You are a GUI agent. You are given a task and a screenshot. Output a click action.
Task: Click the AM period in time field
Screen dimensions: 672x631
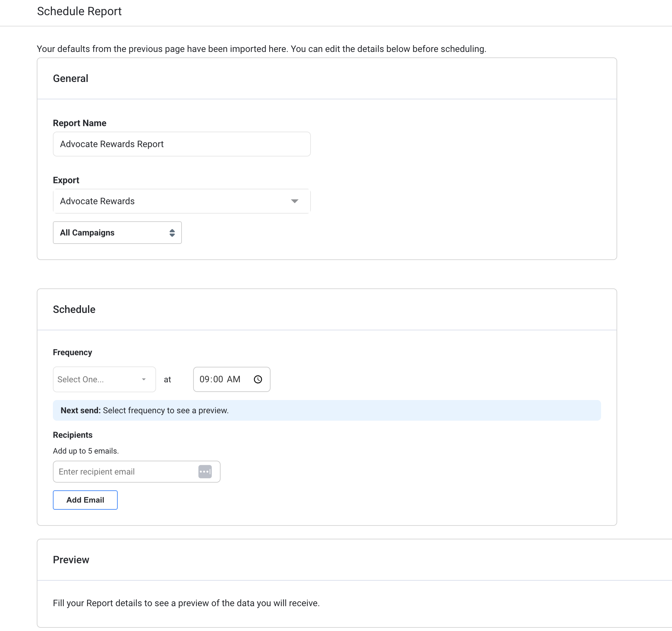(x=233, y=379)
